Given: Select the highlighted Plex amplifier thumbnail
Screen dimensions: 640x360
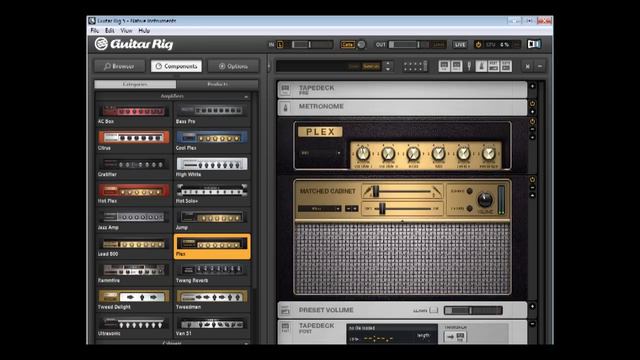Looking at the screenshot, I should pyautogui.click(x=212, y=247).
